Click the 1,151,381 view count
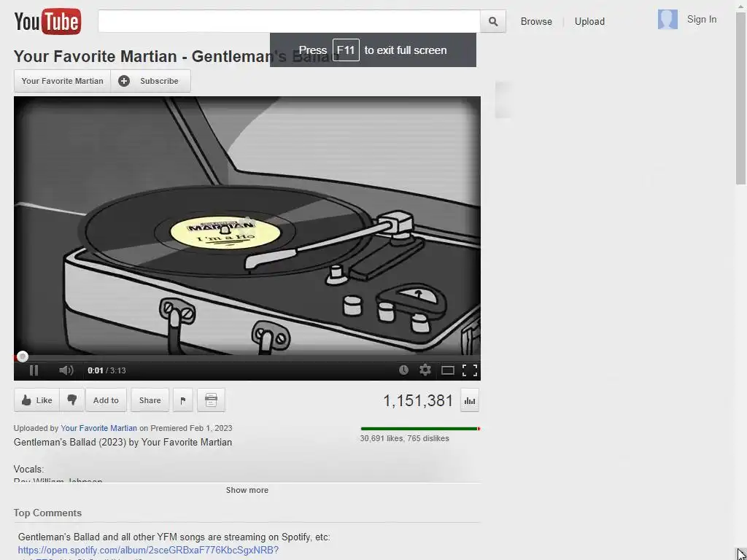This screenshot has height=560, width=747. [418, 401]
